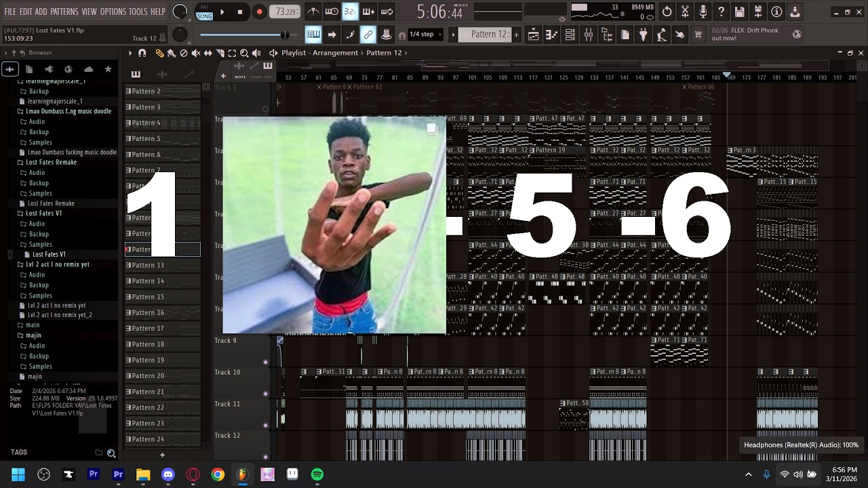This screenshot has height=488, width=868.
Task: Select the Delete tool in Playlist
Action: coord(184,53)
